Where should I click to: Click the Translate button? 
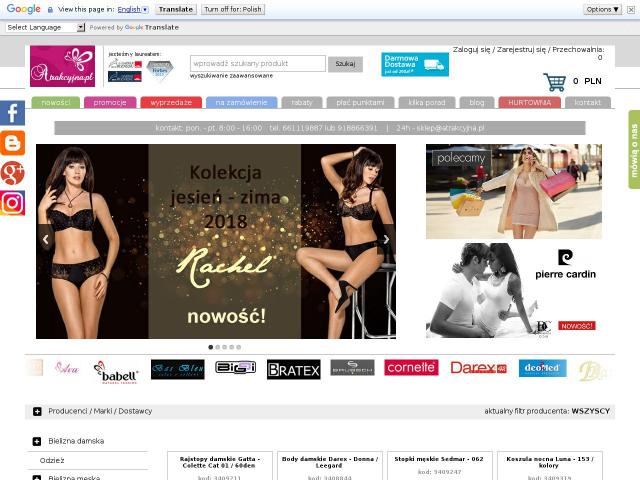[x=176, y=9]
